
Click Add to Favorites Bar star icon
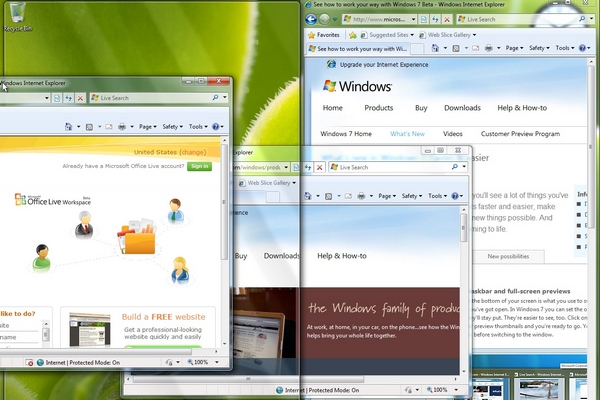click(353, 35)
